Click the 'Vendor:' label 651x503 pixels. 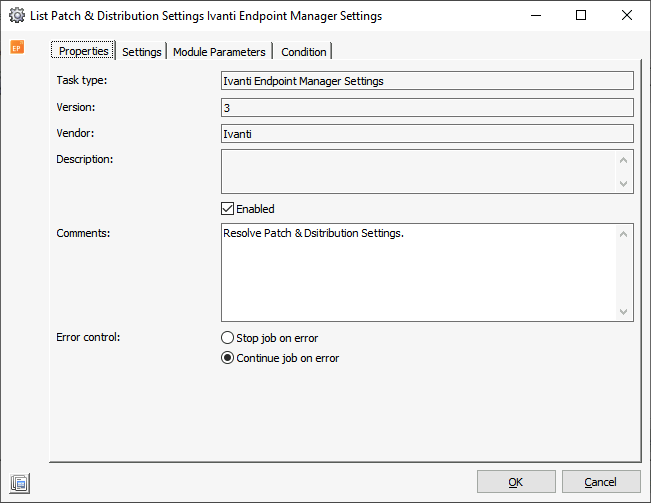click(75, 133)
